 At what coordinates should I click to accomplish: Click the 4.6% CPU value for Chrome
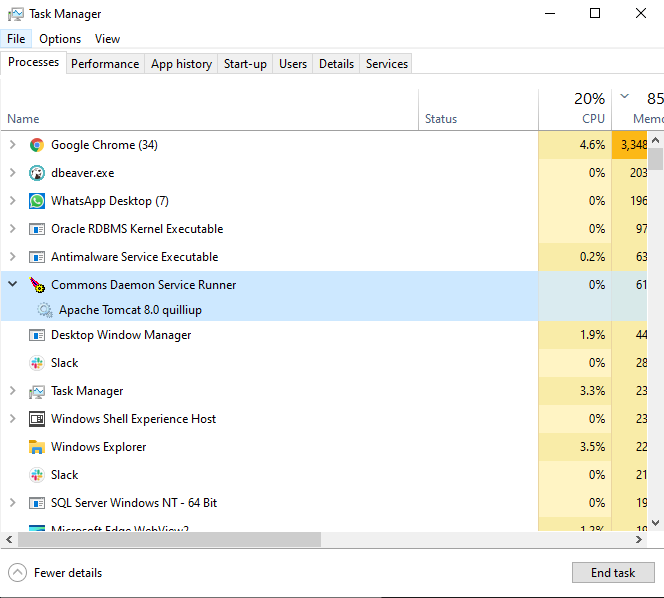click(592, 145)
